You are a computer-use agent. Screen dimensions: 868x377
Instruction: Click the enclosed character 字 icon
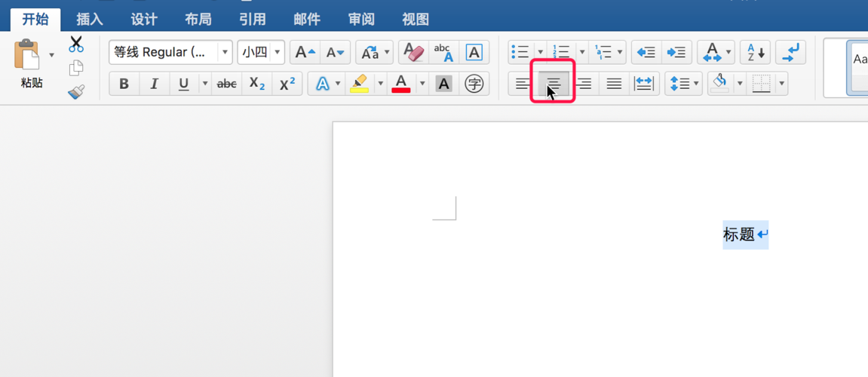474,84
